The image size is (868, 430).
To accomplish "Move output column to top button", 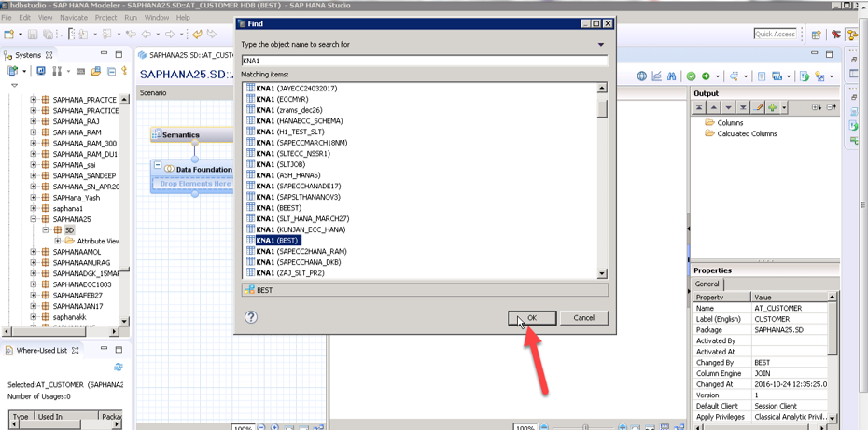I will [699, 107].
